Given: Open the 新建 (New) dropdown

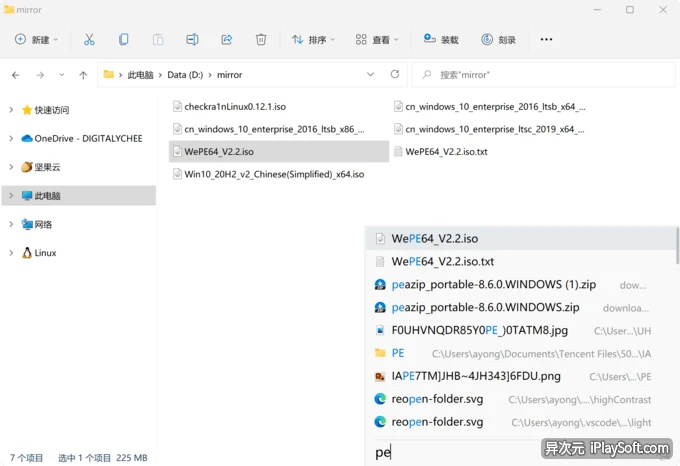Looking at the screenshot, I should [x=36, y=39].
